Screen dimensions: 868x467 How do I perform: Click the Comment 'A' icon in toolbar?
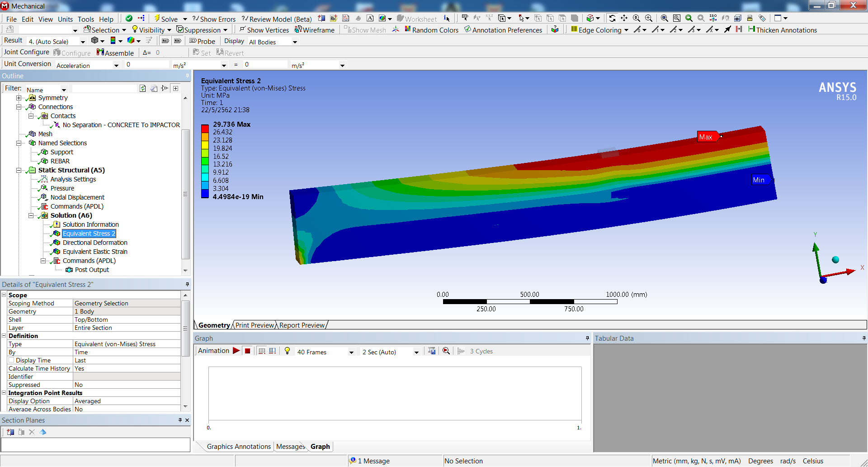click(x=370, y=18)
